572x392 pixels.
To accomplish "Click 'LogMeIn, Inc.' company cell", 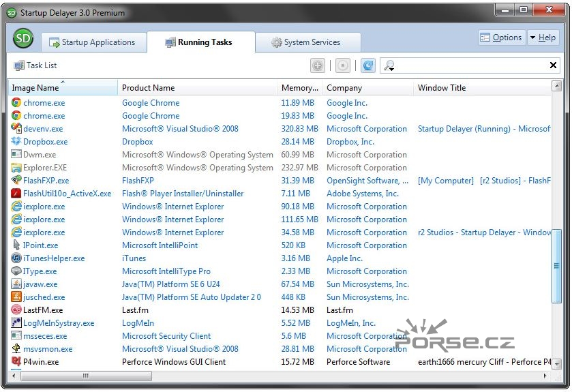I will tap(351, 323).
